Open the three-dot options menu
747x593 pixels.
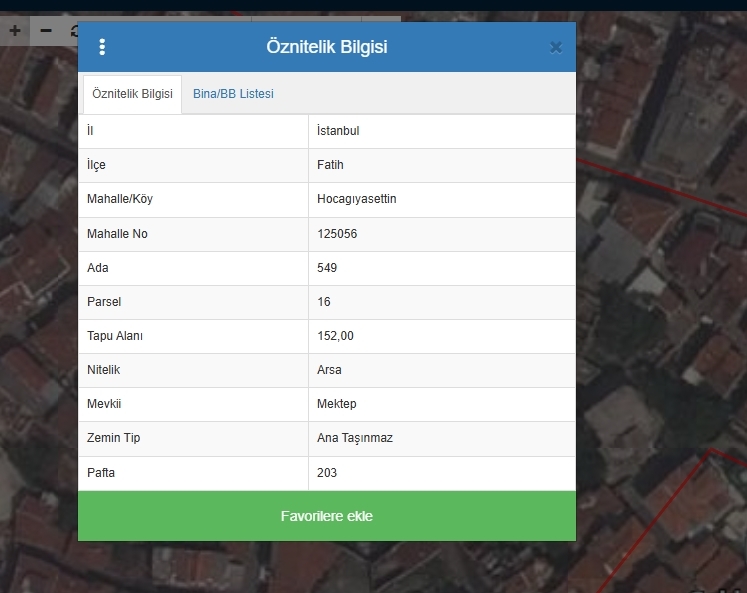pos(102,47)
